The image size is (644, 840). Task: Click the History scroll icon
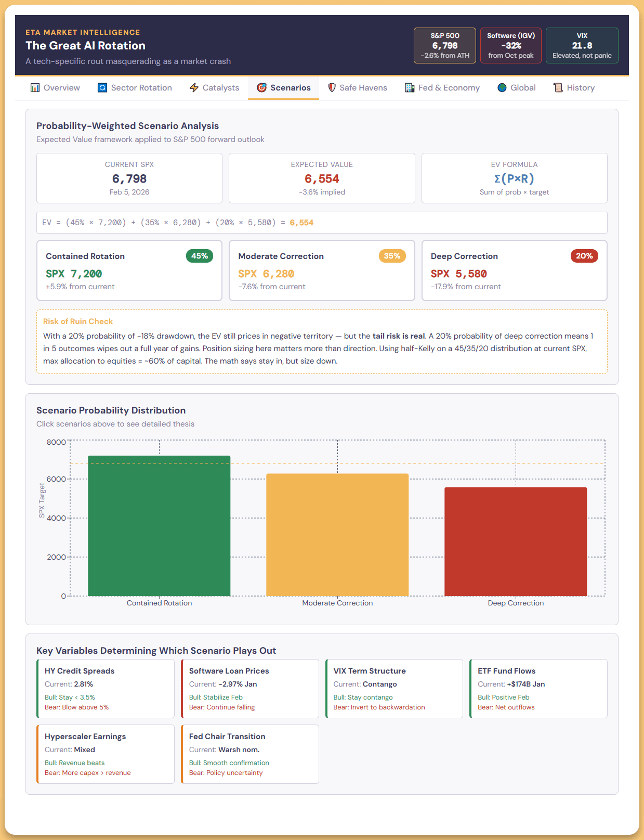pos(558,88)
